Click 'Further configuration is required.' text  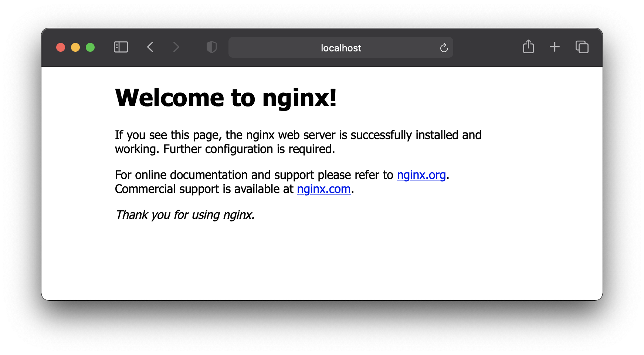(249, 149)
